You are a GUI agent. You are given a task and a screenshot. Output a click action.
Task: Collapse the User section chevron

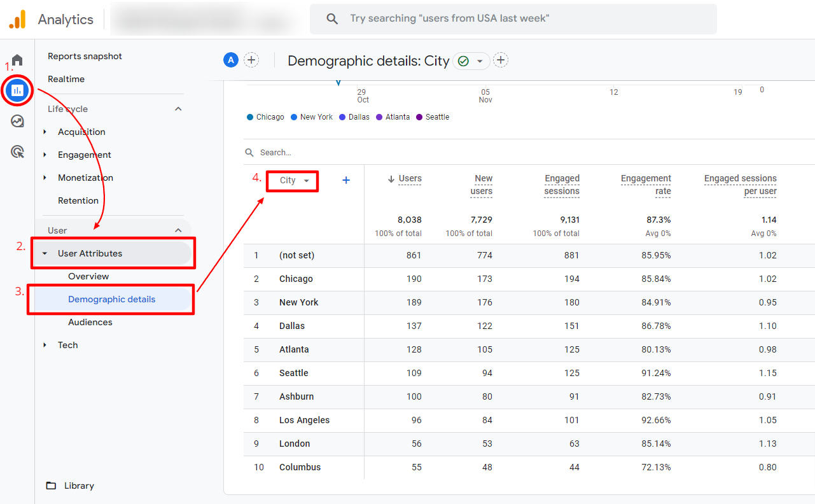pyautogui.click(x=178, y=230)
